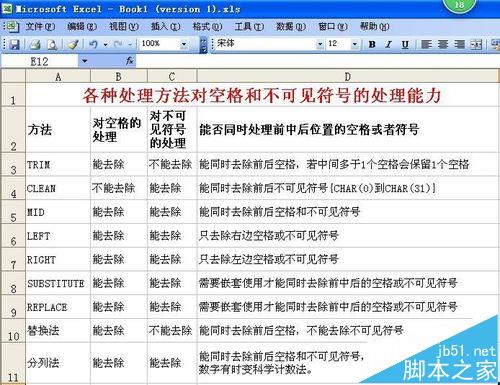Click description 只去除左边空格或不可见符号
The height and width of the screenshot is (385, 500).
[x=269, y=259]
